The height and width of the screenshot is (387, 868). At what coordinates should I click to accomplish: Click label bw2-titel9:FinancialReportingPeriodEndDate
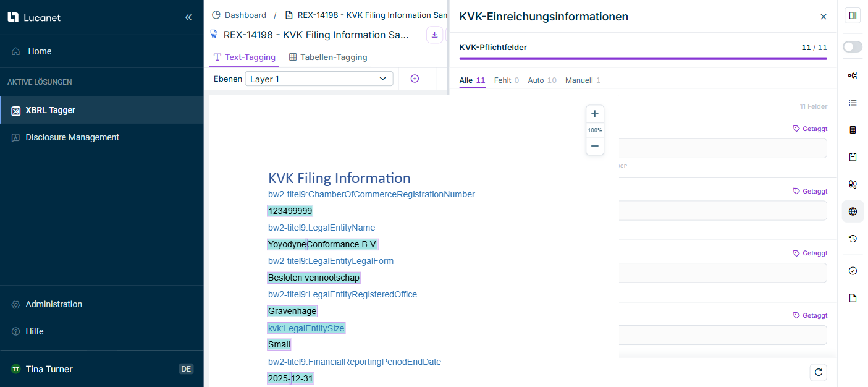pos(355,362)
